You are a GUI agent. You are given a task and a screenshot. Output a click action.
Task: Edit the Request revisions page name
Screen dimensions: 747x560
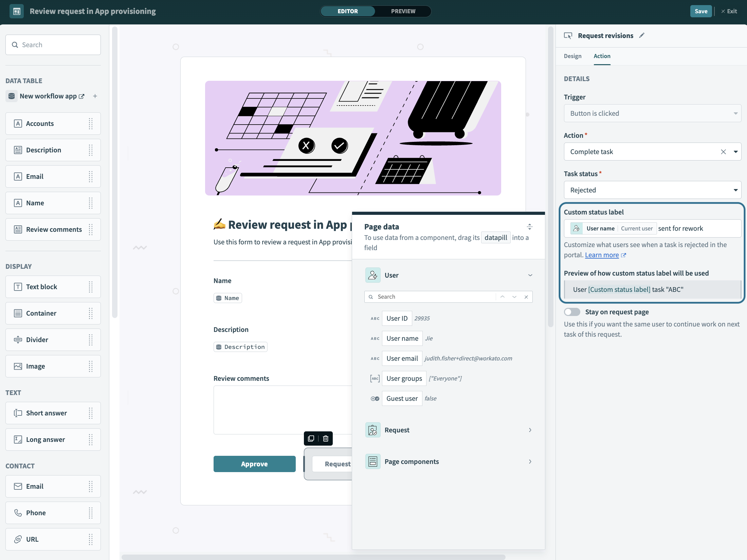pos(641,35)
